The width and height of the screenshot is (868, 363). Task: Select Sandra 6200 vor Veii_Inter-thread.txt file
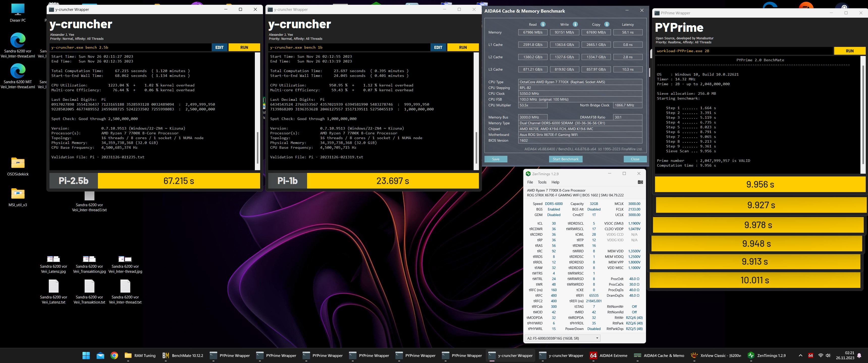point(125,292)
